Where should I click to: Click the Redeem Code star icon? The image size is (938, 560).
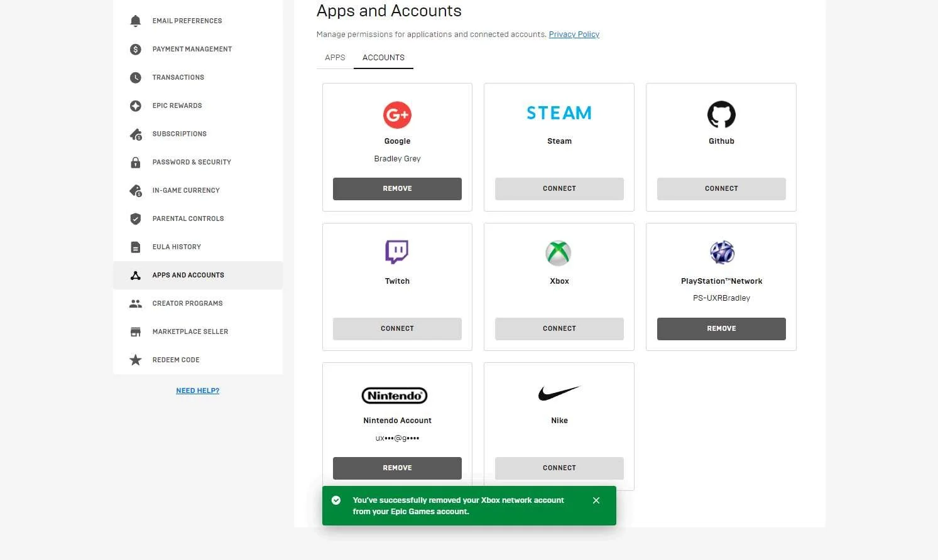(135, 360)
